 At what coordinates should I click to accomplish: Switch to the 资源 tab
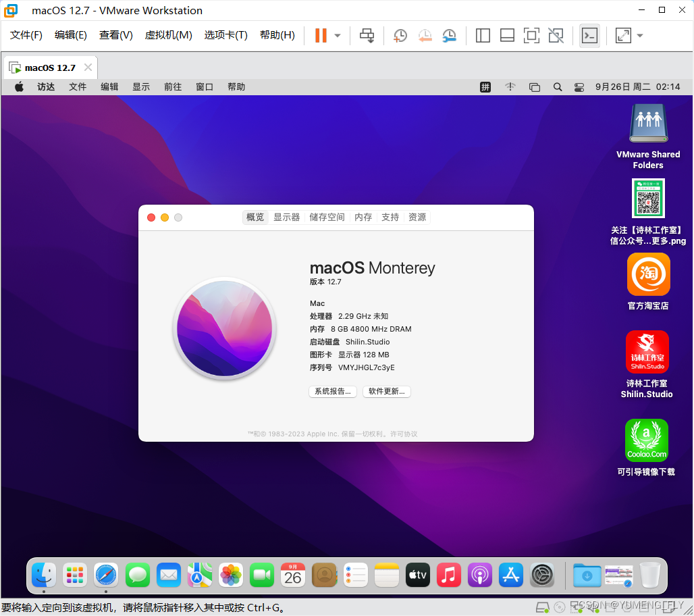(417, 217)
